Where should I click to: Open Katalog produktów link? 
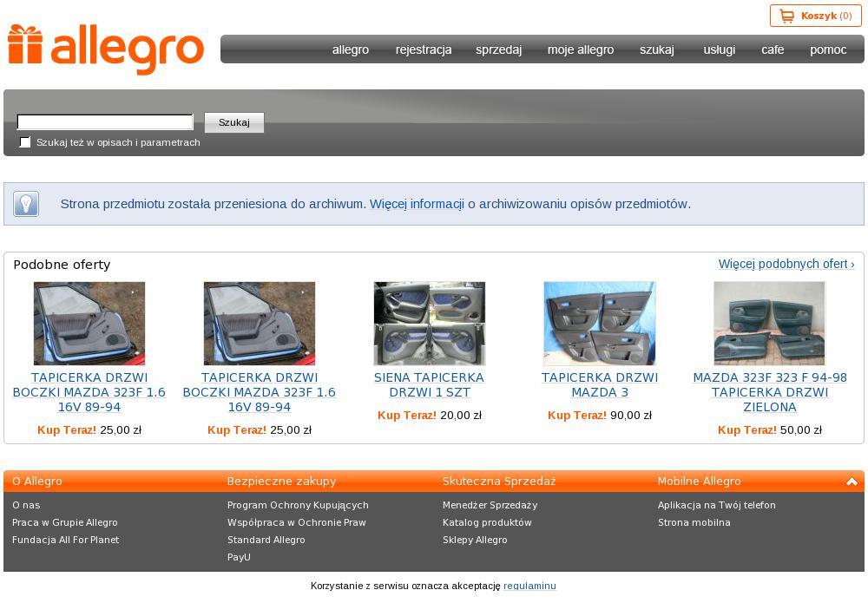click(487, 522)
